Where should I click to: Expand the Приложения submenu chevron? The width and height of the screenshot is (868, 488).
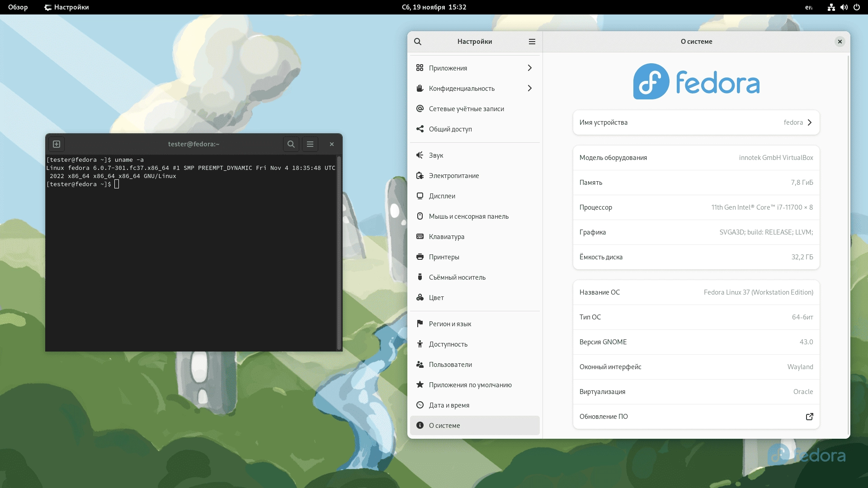click(x=530, y=68)
